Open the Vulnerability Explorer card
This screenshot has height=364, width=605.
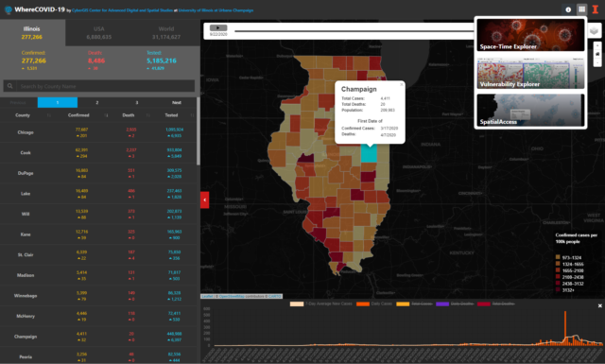click(530, 73)
